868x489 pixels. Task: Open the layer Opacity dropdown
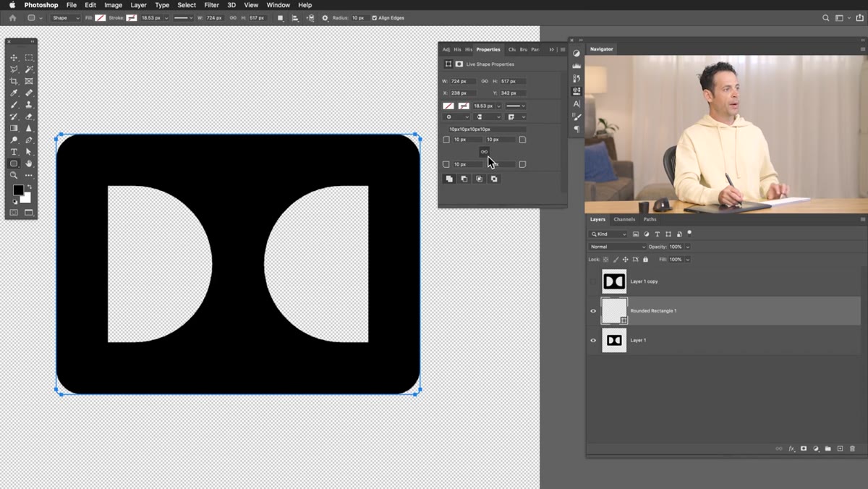687,247
